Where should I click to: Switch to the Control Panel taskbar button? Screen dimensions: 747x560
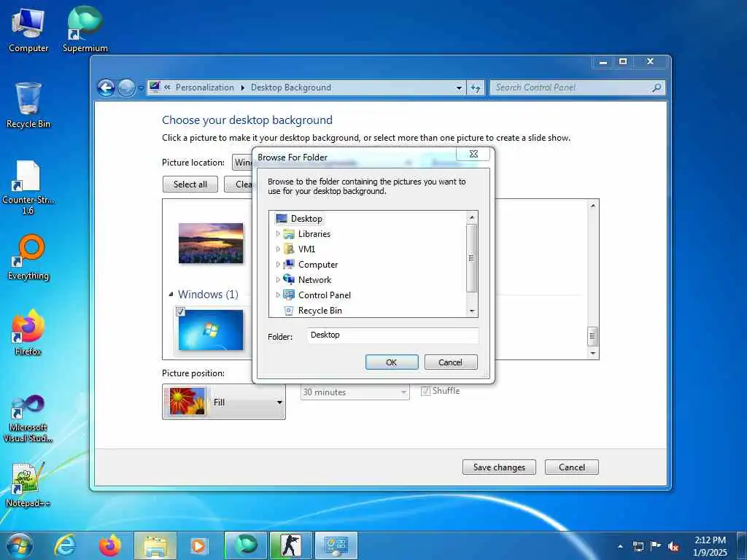(x=336, y=545)
